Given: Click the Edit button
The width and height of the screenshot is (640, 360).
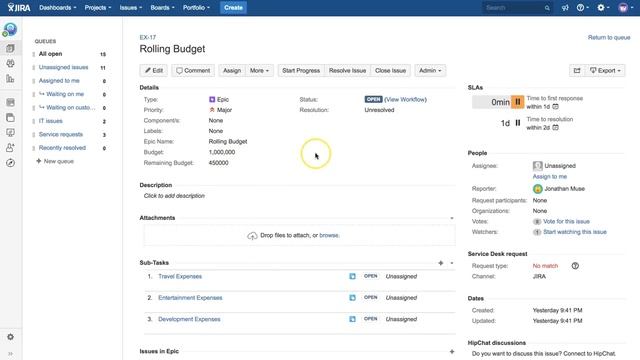Looking at the screenshot, I should (154, 71).
